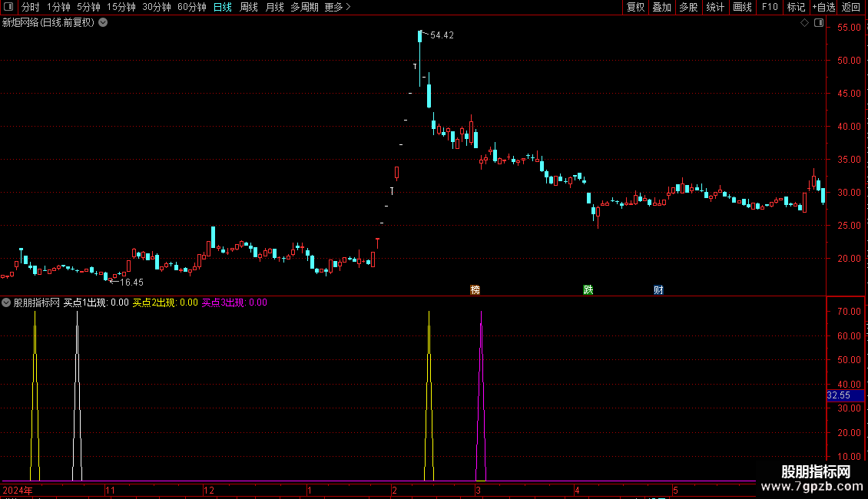
Task: Click the 标记 mark button
Action: pos(796,7)
